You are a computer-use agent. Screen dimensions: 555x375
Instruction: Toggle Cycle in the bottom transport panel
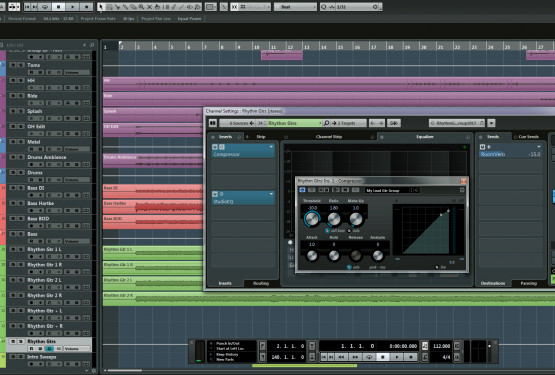(369, 357)
